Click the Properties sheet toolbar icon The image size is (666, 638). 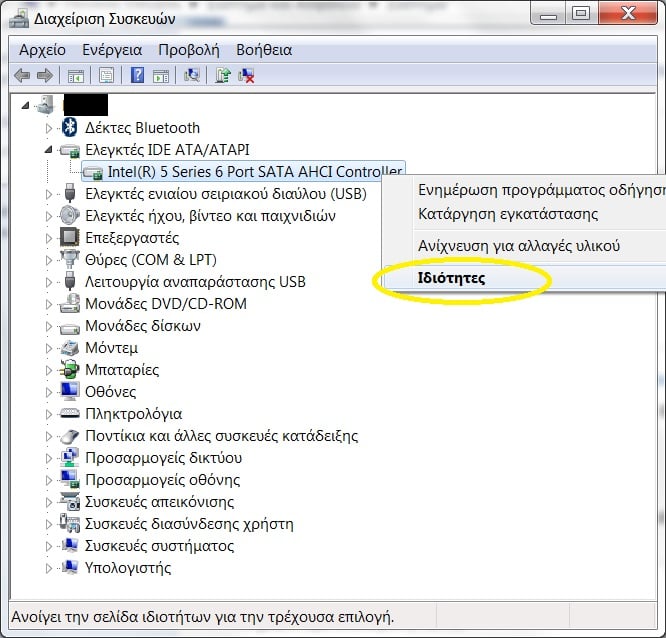(x=106, y=76)
